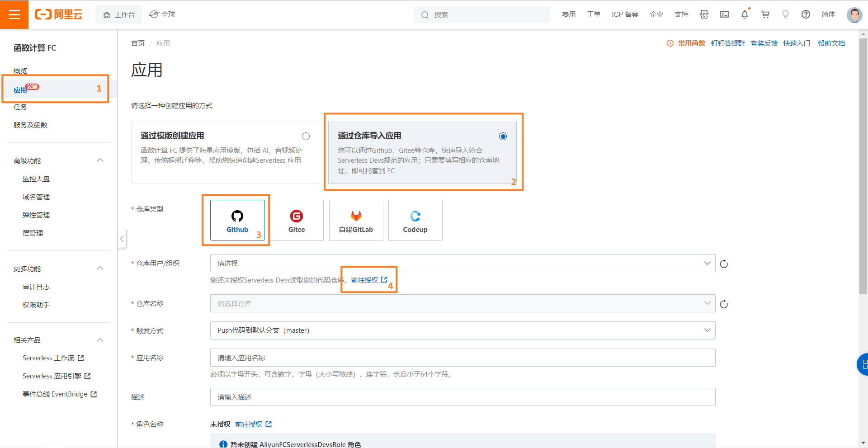Open the 帮助文档 link at top right
The width and height of the screenshot is (868, 448).
831,43
